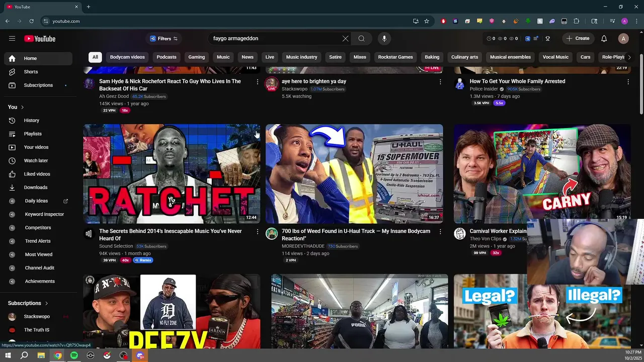Reload the page in Chrome
Screen dimensions: 644x362
pos(31,21)
